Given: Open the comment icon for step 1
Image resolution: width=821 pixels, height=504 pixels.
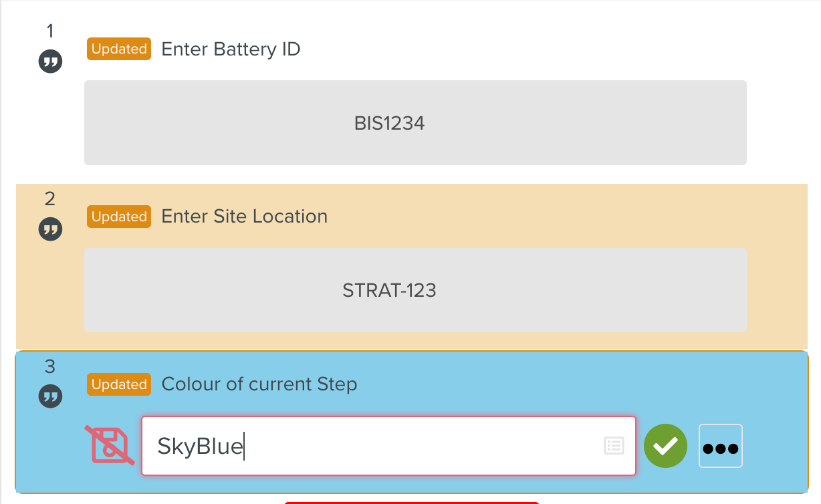Looking at the screenshot, I should coord(50,63).
